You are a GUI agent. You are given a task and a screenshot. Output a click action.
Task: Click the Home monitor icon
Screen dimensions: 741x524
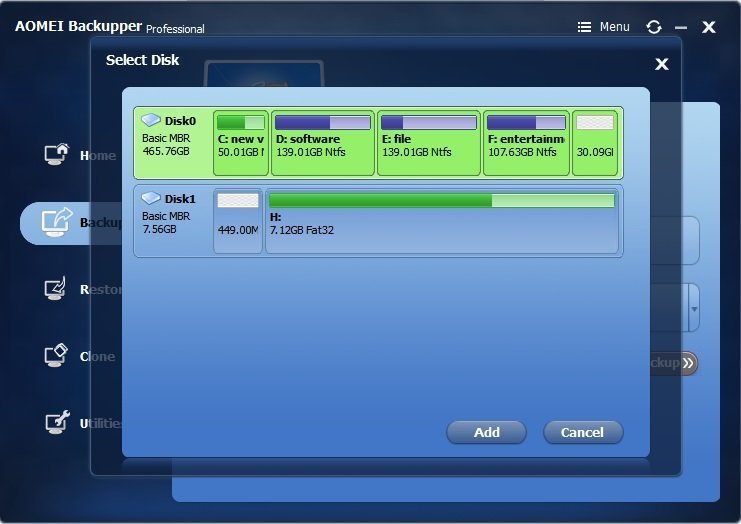pyautogui.click(x=57, y=154)
